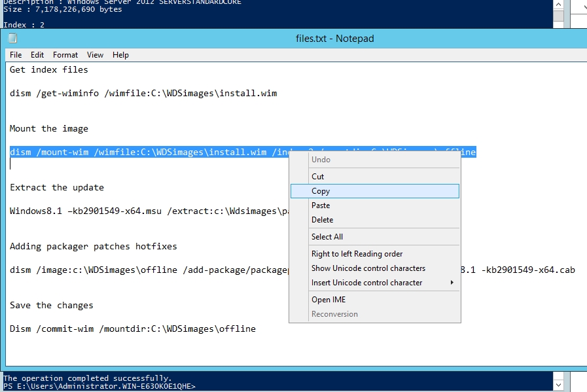Expand Insert Unicode control character submenu
Image resolution: width=587 pixels, height=392 pixels.
click(366, 283)
